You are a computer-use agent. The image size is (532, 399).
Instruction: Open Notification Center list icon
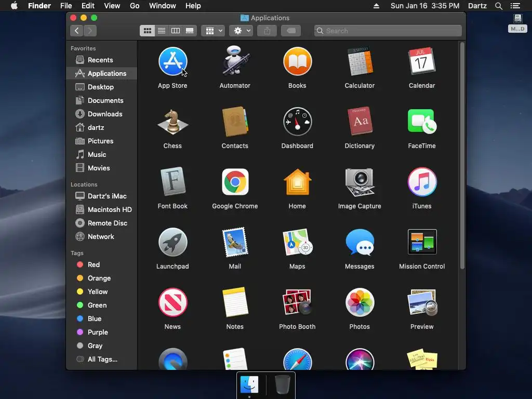pos(515,6)
